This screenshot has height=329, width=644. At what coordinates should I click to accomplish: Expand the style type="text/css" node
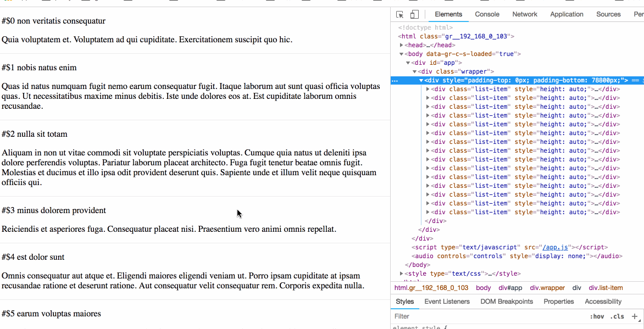402,274
